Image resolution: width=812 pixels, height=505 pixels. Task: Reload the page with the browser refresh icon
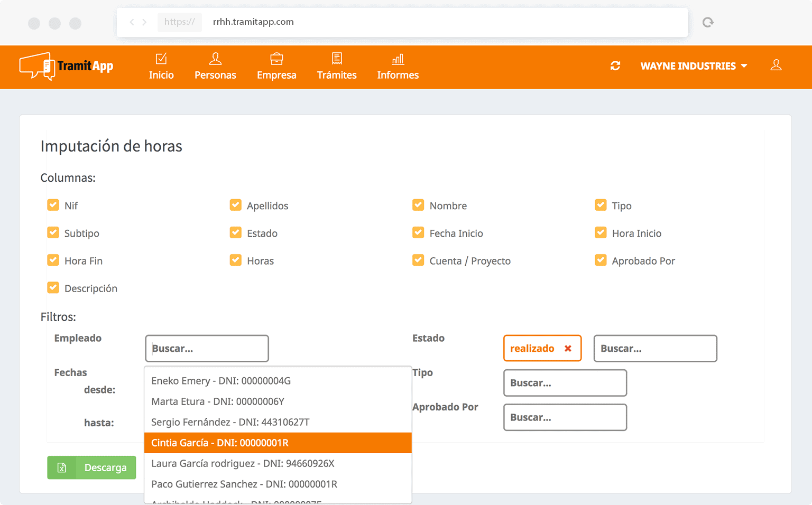point(708,22)
